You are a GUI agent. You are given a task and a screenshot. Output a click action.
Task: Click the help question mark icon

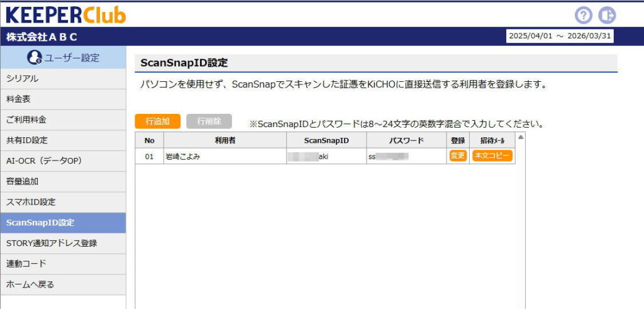tap(584, 15)
